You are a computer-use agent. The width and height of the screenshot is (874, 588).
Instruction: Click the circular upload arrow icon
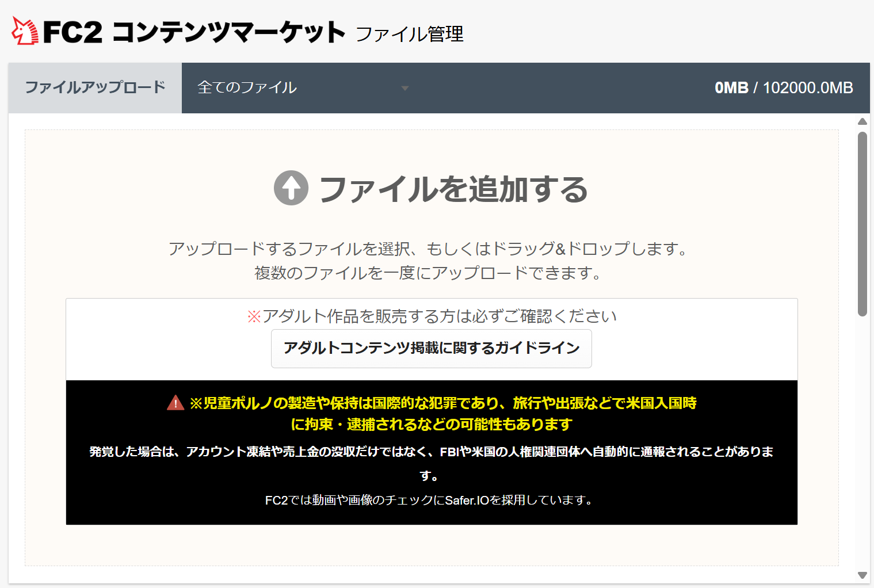[291, 188]
